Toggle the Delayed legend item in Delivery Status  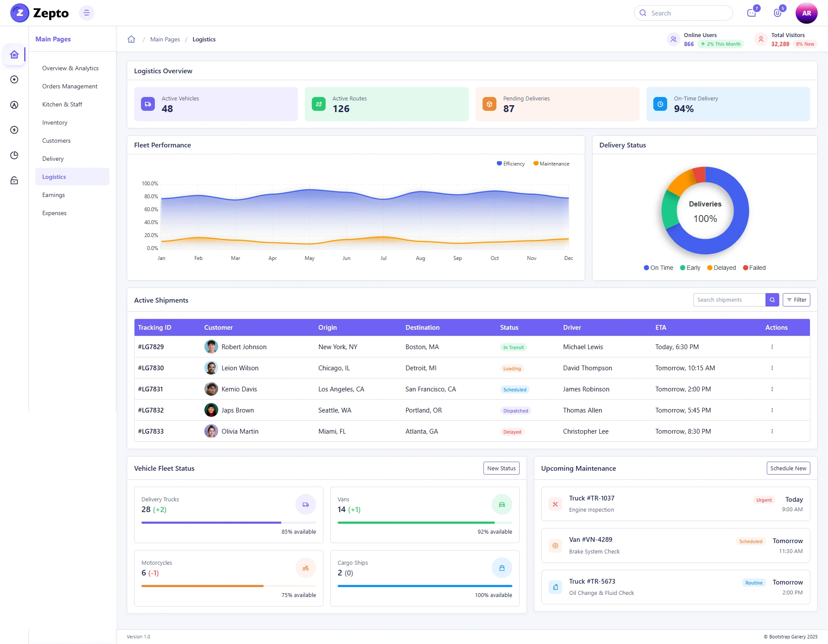pyautogui.click(x=721, y=268)
